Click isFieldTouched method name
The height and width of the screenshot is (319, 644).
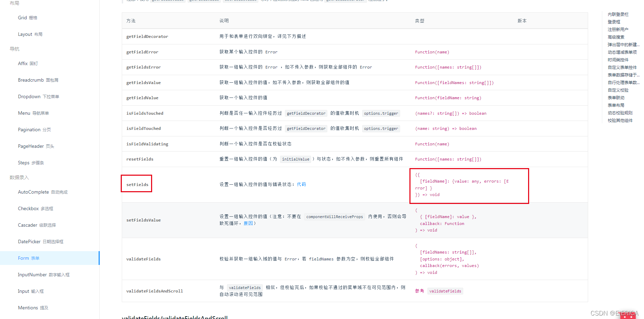[x=143, y=128]
